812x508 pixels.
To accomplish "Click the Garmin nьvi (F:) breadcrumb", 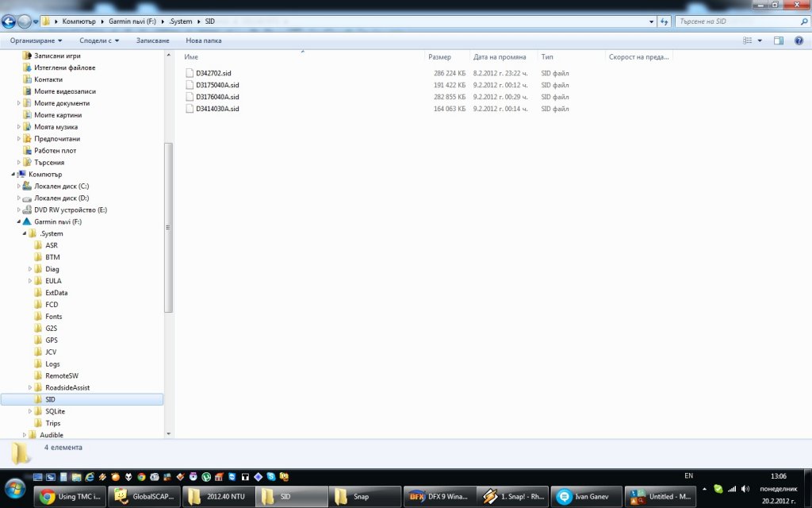I will coord(132,21).
